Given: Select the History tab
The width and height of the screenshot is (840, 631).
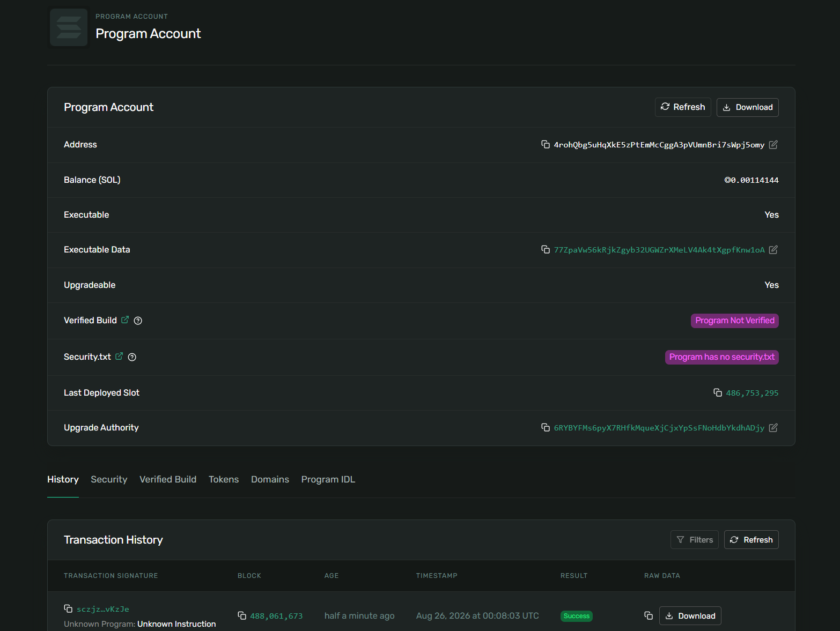Looking at the screenshot, I should (x=63, y=479).
